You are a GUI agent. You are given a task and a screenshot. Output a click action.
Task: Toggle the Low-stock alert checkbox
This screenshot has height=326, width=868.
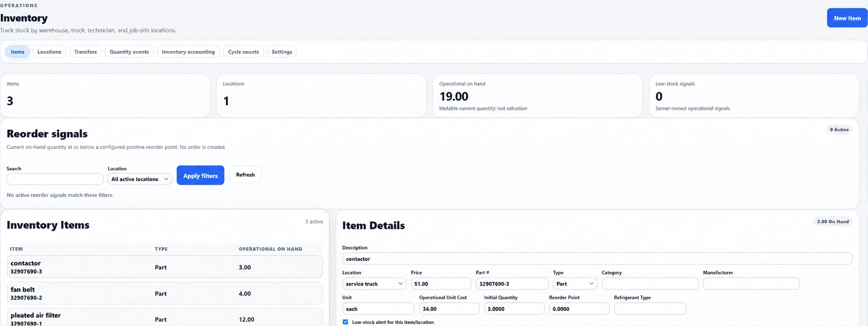coord(345,322)
